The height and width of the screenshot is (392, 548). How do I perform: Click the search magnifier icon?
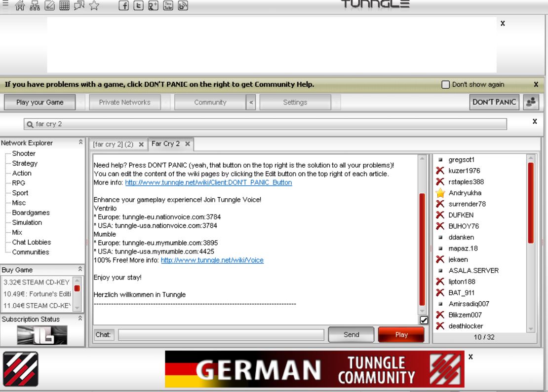point(30,124)
